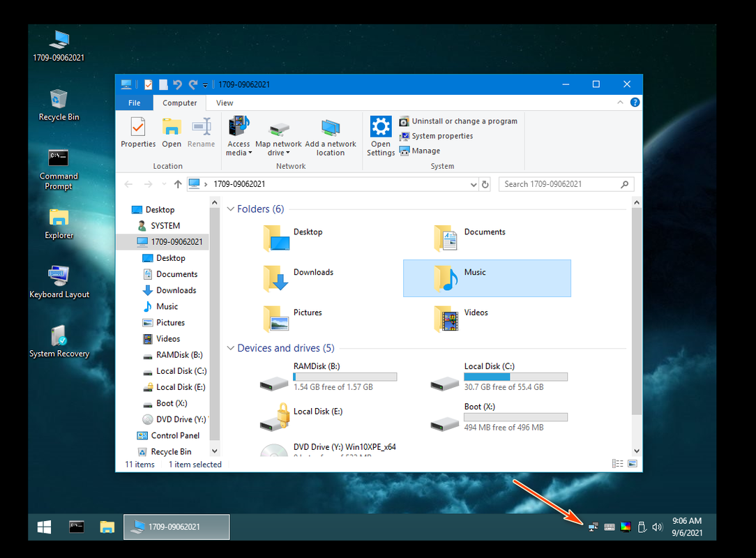Select Recycle Bin in navigation pane

(x=165, y=451)
